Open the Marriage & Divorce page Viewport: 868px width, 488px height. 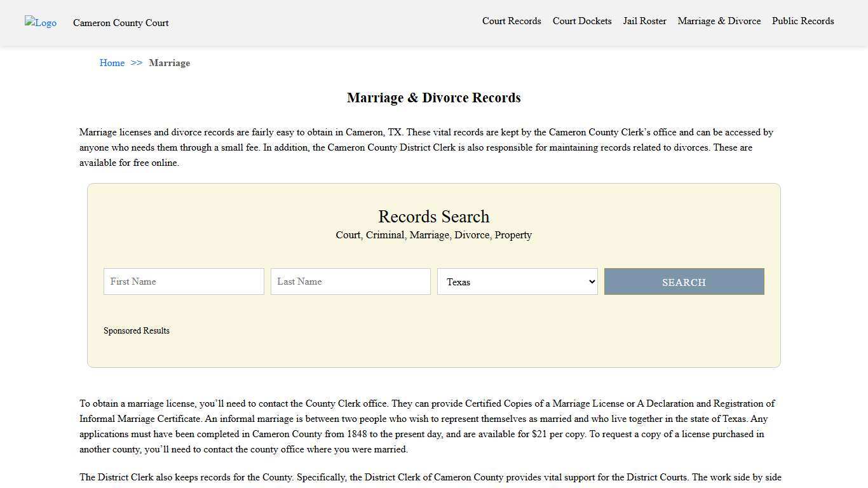tap(719, 21)
